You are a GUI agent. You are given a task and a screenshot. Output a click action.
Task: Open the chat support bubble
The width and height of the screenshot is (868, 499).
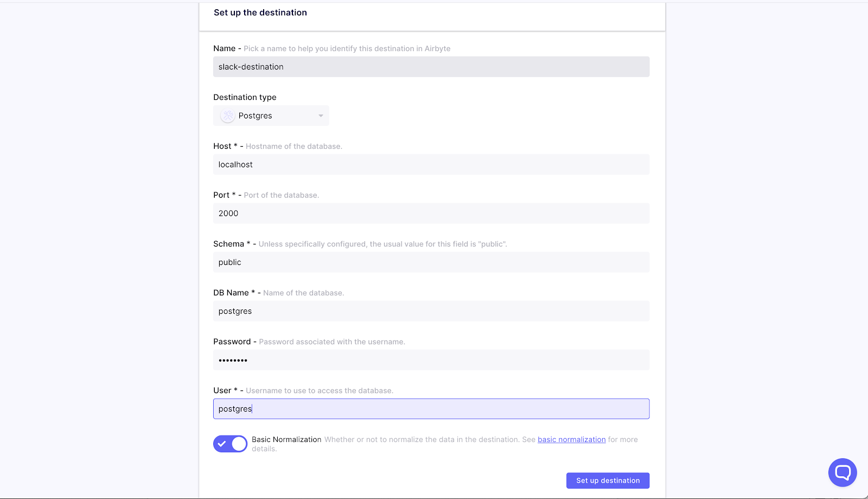[842, 472]
